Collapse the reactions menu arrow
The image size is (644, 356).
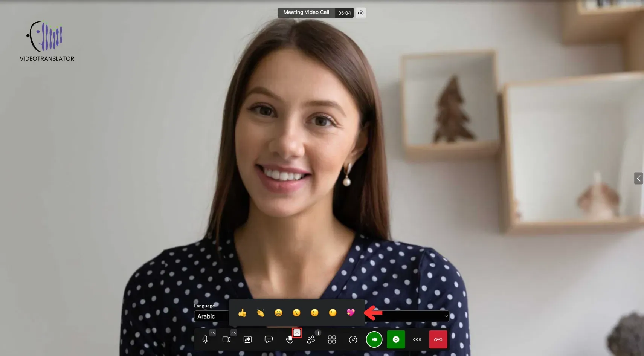tap(297, 333)
